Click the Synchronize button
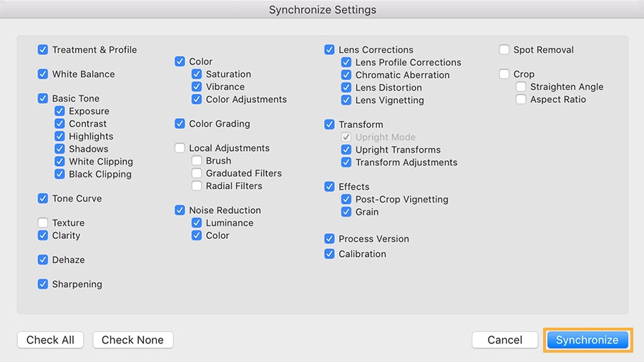This screenshot has height=362, width=644. click(587, 340)
